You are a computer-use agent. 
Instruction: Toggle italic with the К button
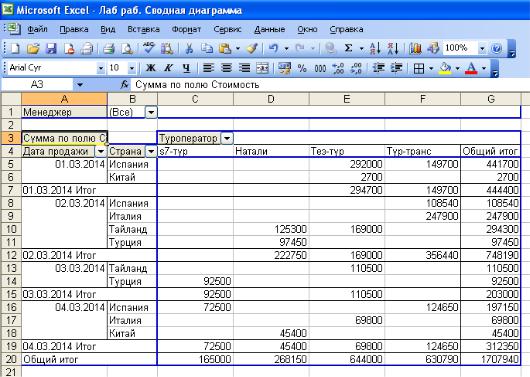click(x=168, y=68)
